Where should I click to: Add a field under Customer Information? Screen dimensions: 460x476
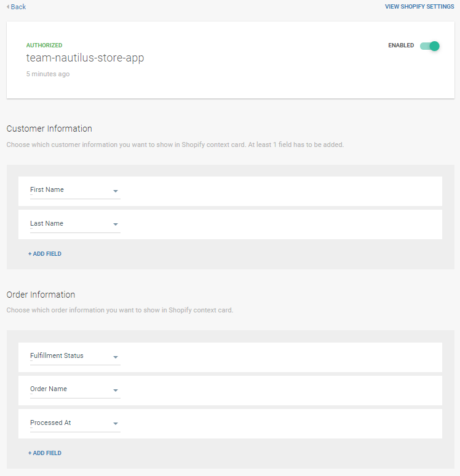tap(45, 253)
